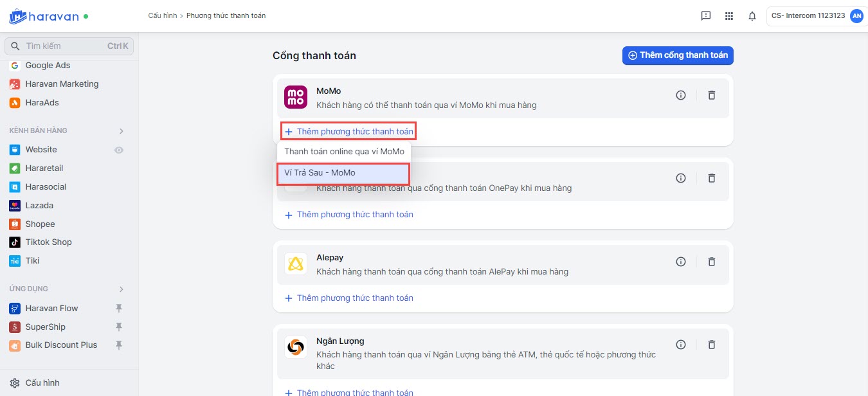
Task: Open Thêm phương thức thanh toán under OnePay
Action: [349, 215]
